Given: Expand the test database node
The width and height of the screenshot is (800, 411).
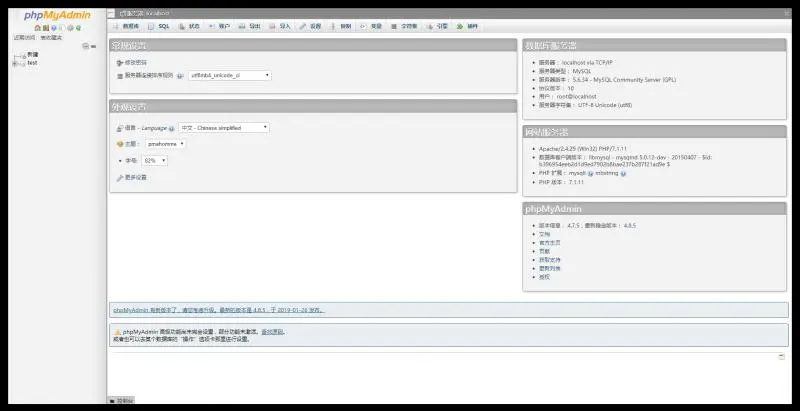Looking at the screenshot, I should [x=15, y=63].
